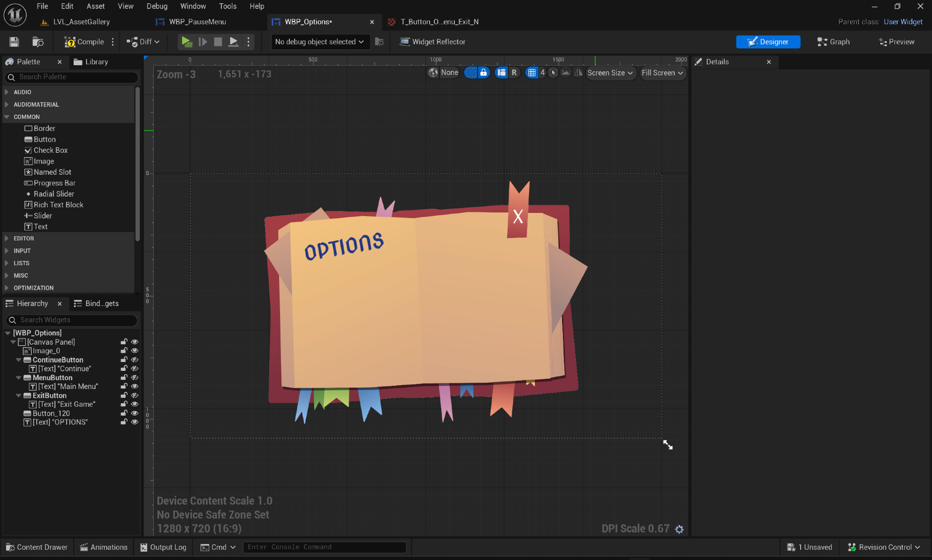Open the Widget Reflector

pos(432,42)
